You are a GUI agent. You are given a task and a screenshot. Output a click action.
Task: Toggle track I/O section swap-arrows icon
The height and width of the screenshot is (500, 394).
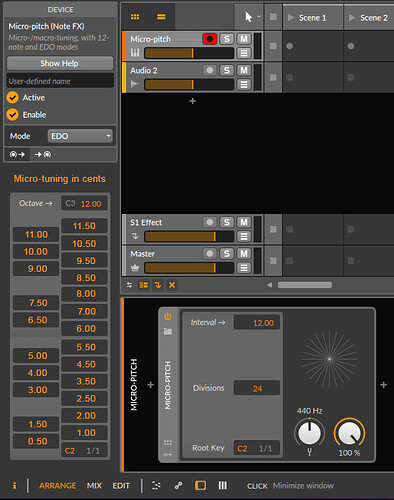129,285
